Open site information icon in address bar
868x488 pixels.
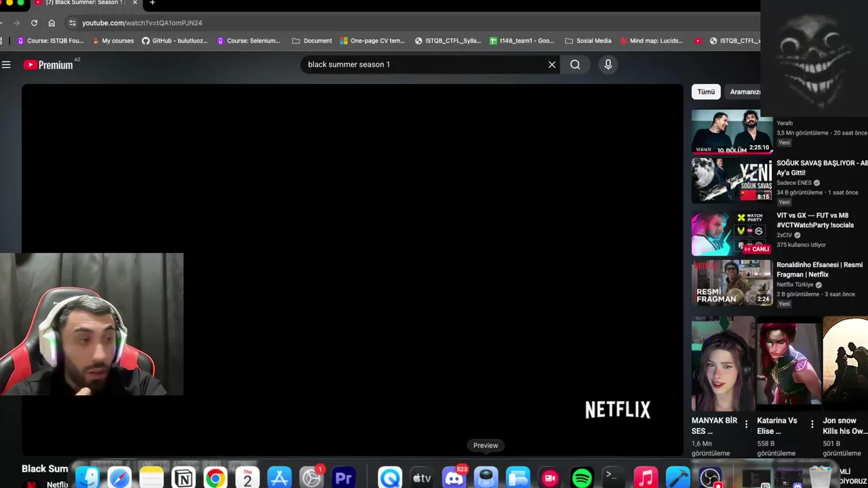(x=73, y=22)
